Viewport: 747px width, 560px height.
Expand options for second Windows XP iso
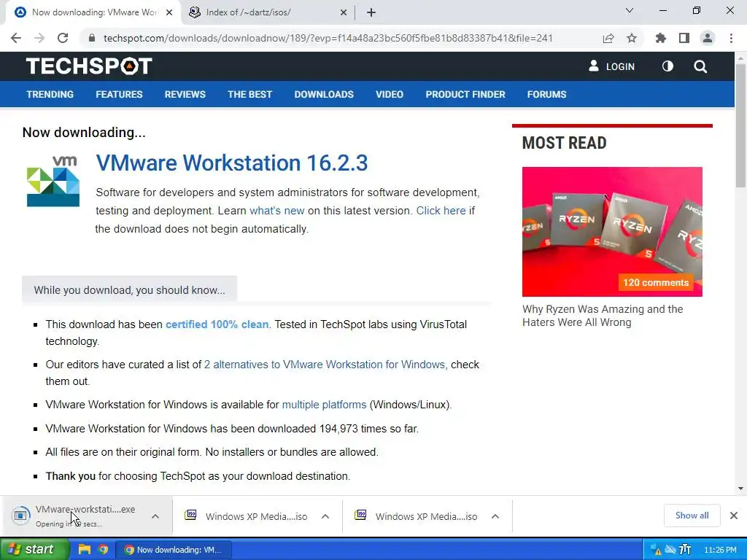click(x=495, y=516)
